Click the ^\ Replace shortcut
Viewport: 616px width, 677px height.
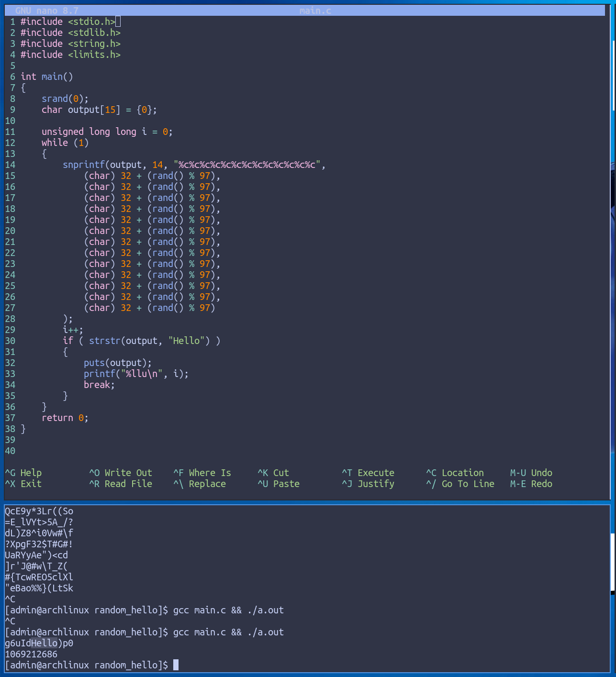(x=200, y=484)
